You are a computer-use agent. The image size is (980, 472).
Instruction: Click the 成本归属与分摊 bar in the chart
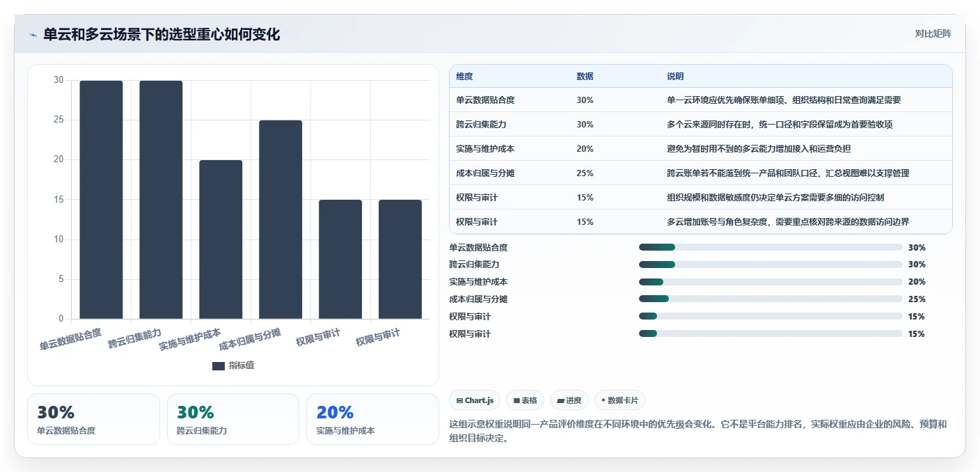point(280,219)
